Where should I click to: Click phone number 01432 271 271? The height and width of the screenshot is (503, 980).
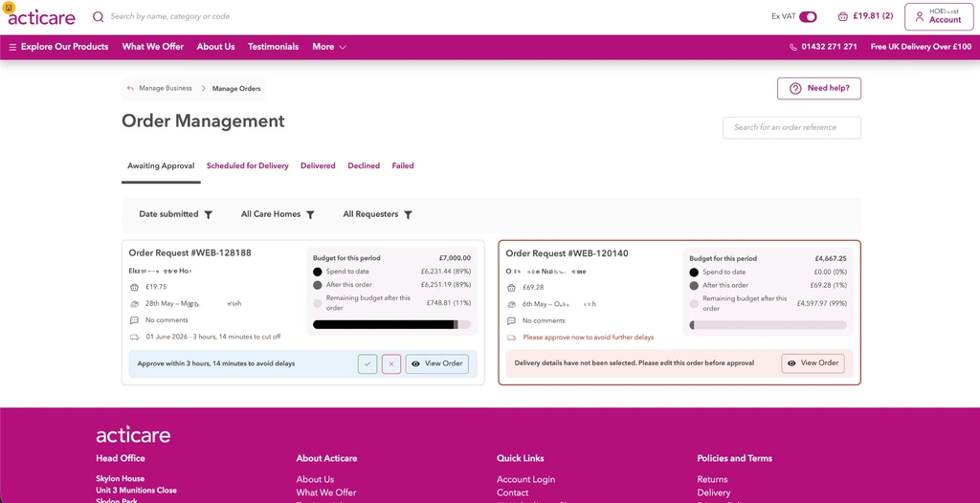click(830, 47)
